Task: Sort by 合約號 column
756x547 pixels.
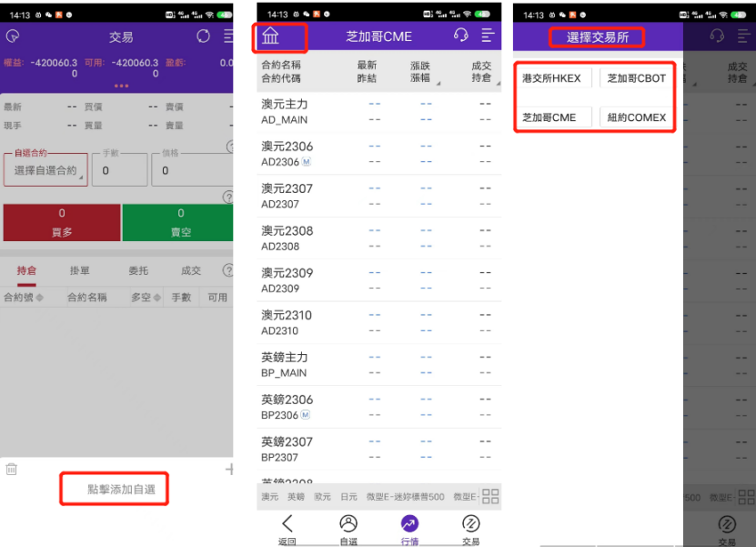Action: [x=24, y=298]
